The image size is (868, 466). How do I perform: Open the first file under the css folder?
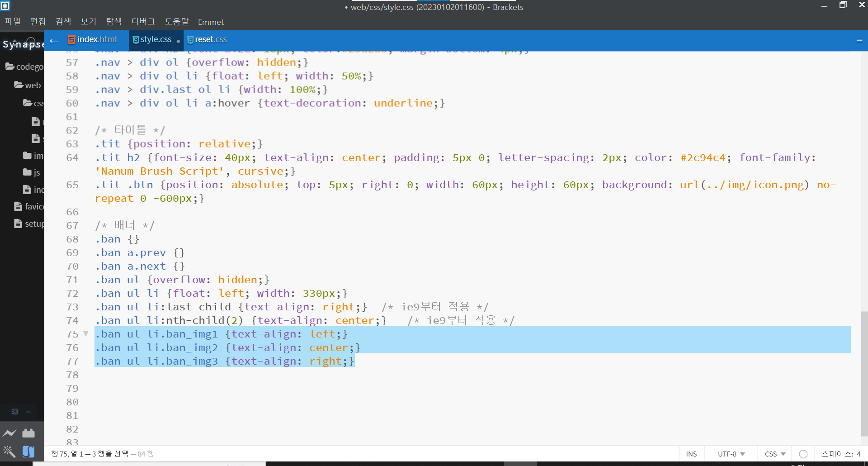point(36,121)
